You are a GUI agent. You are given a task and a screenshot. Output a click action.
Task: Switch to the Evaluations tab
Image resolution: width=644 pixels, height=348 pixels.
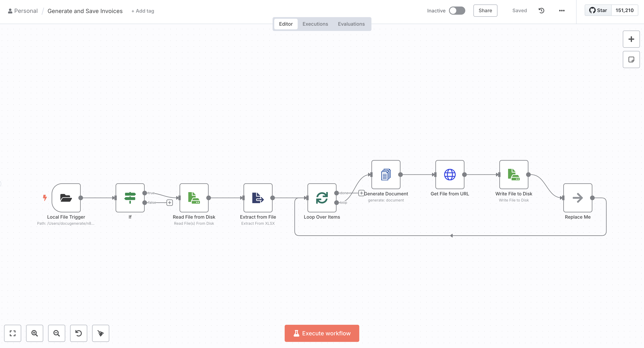351,24
